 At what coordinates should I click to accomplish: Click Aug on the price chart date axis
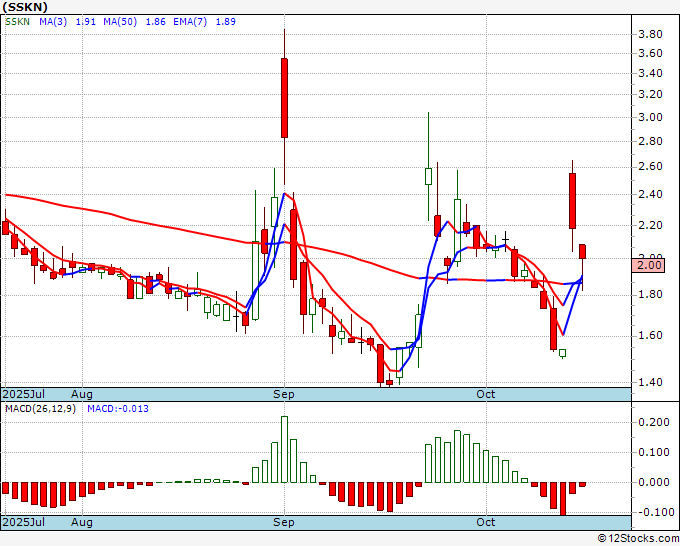tap(82, 394)
